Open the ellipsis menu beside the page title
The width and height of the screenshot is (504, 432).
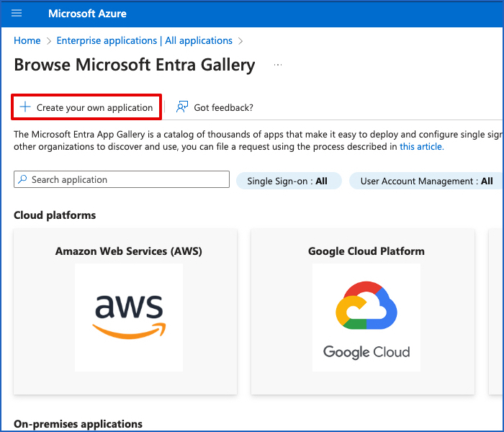click(278, 66)
